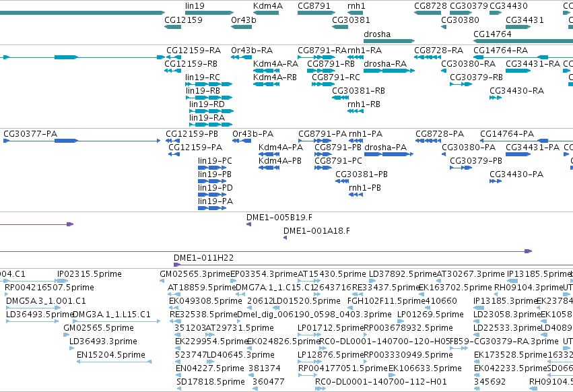Select the lin19-PC protein label
Viewport: 573px width, 392px height.
215,161
